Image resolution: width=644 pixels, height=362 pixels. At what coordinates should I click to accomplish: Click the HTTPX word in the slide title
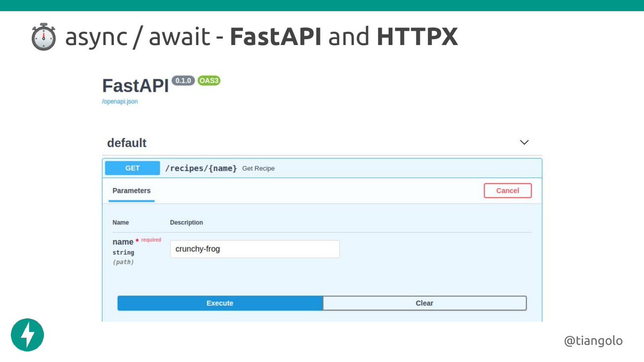coord(418,37)
